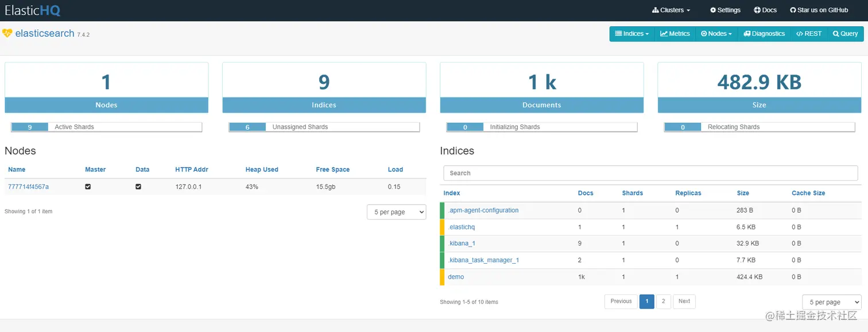The width and height of the screenshot is (868, 332).
Task: Toggle the Master checkbox for node 777714f4567a
Action: [x=88, y=187]
